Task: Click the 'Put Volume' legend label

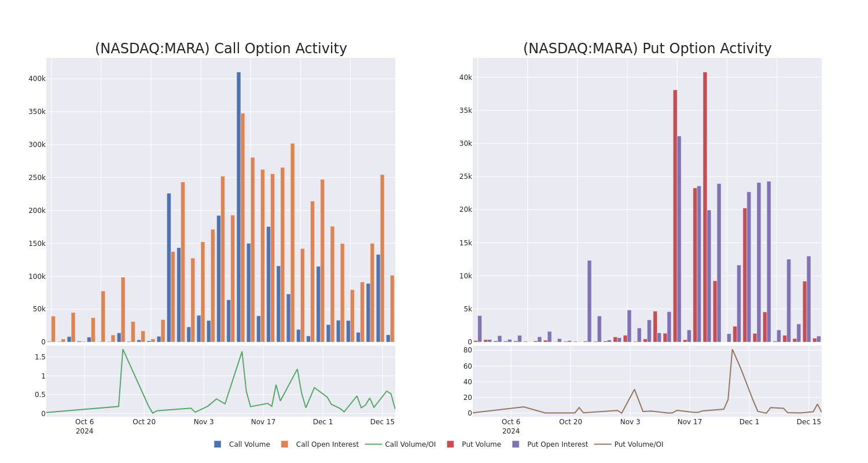Action: point(481,444)
